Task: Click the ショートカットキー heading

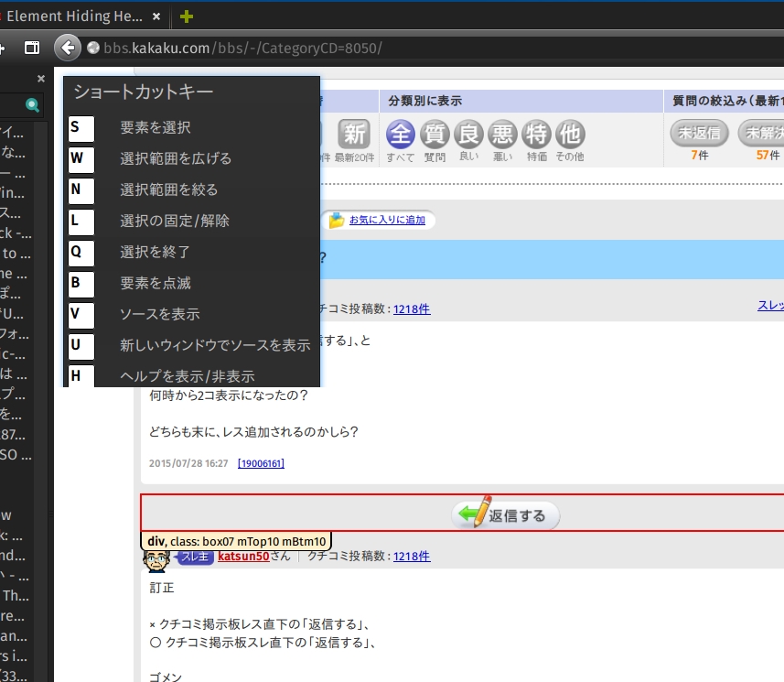Action: (x=144, y=92)
